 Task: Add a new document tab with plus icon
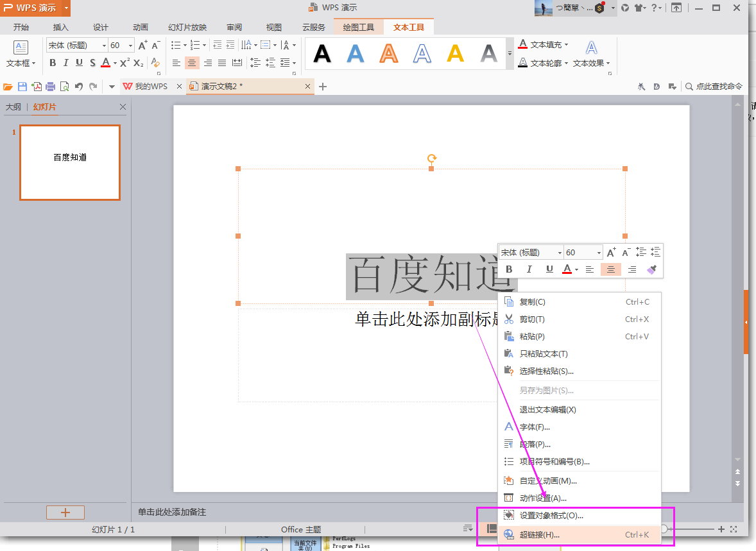tap(323, 87)
